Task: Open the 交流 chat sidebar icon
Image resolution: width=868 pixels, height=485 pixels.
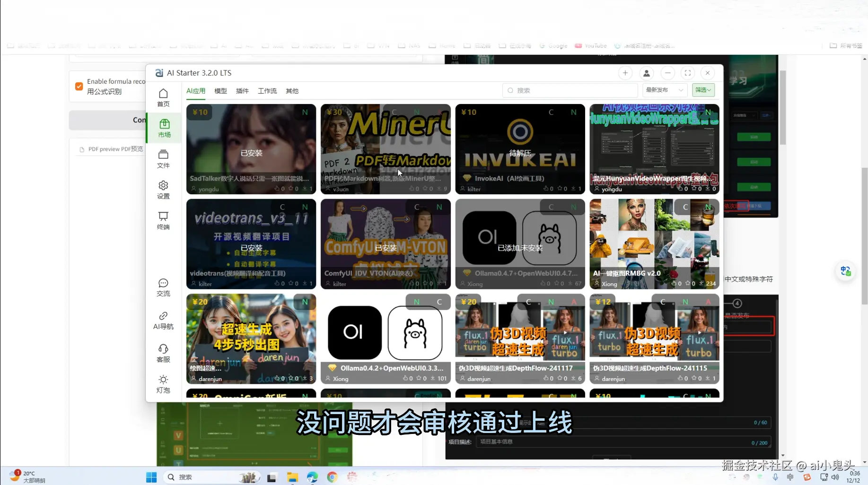Action: click(163, 287)
